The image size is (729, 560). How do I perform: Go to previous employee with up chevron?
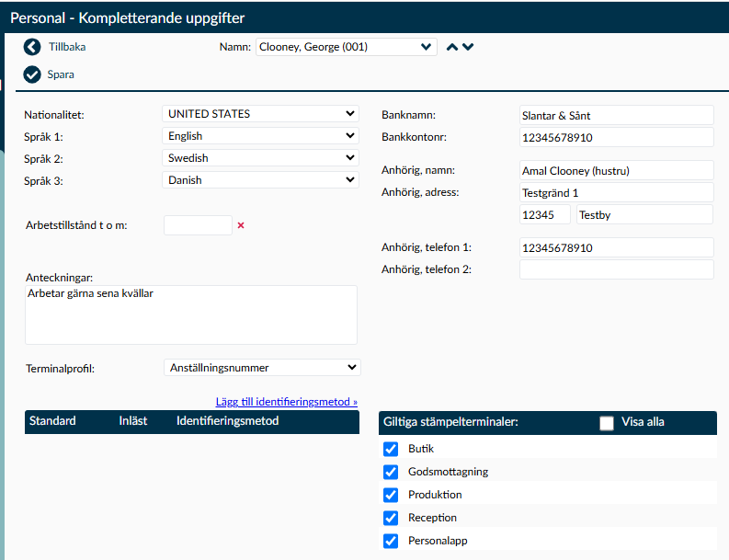[x=451, y=47]
